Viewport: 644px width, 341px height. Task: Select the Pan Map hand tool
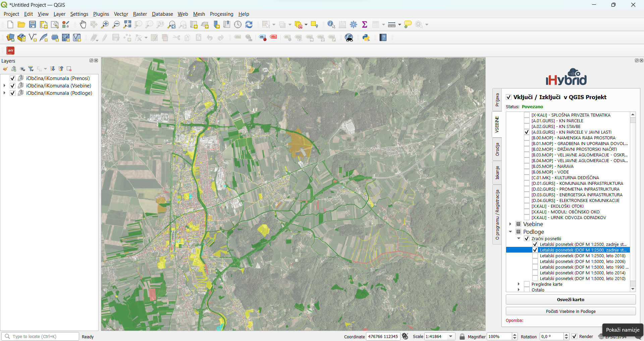83,24
